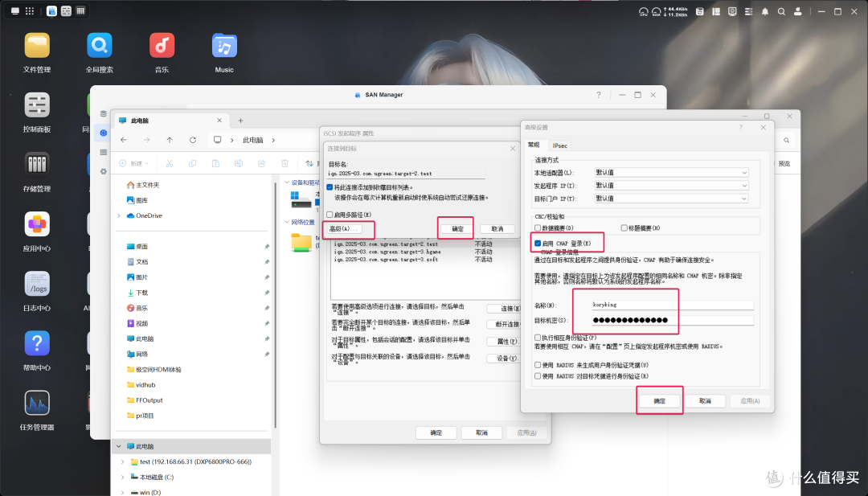This screenshot has width=868, height=496.
Task: Open the app grid launcher icon
Action: 30,11
